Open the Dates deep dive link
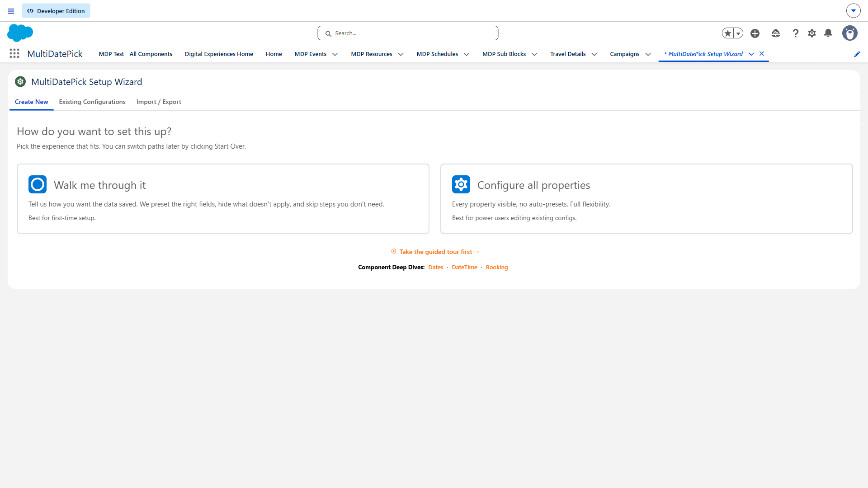 click(x=436, y=267)
